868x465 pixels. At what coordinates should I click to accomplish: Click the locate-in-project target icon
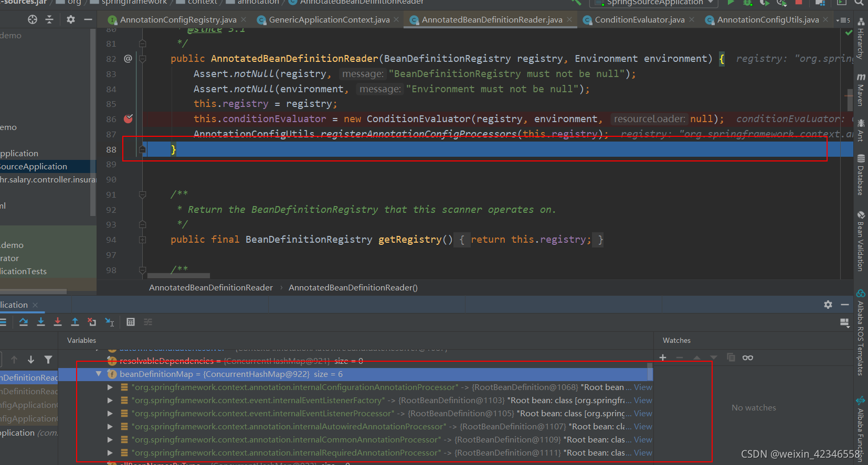(33, 19)
